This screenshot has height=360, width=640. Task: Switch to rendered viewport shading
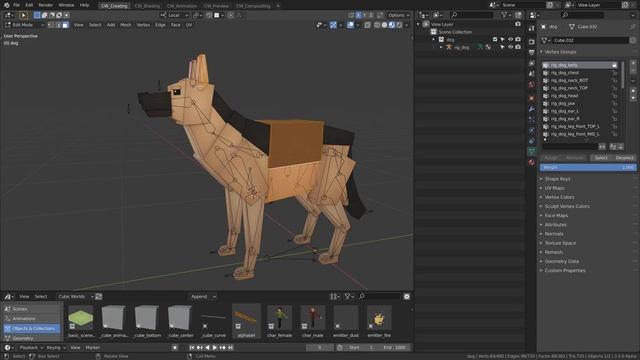pos(399,25)
